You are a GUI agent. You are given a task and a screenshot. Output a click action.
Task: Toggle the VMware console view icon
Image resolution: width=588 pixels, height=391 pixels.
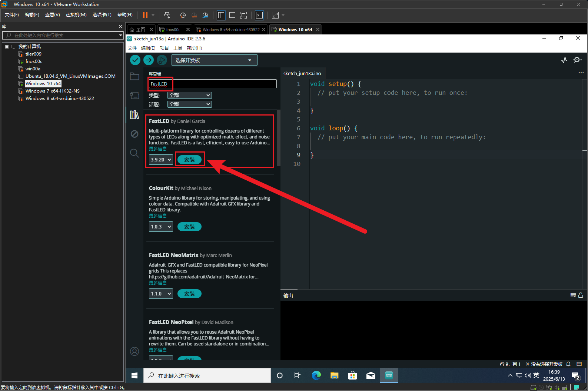point(259,15)
